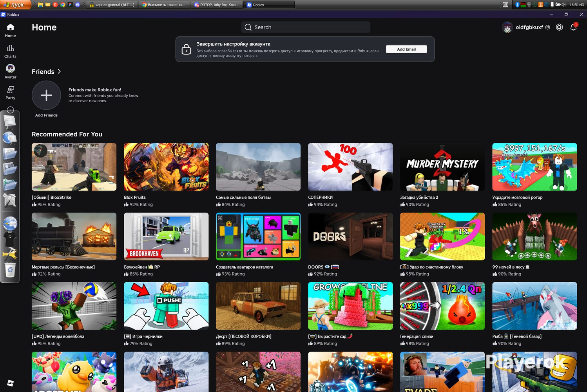
Task: Open the recycle bin in the dock
Action: pos(10,270)
